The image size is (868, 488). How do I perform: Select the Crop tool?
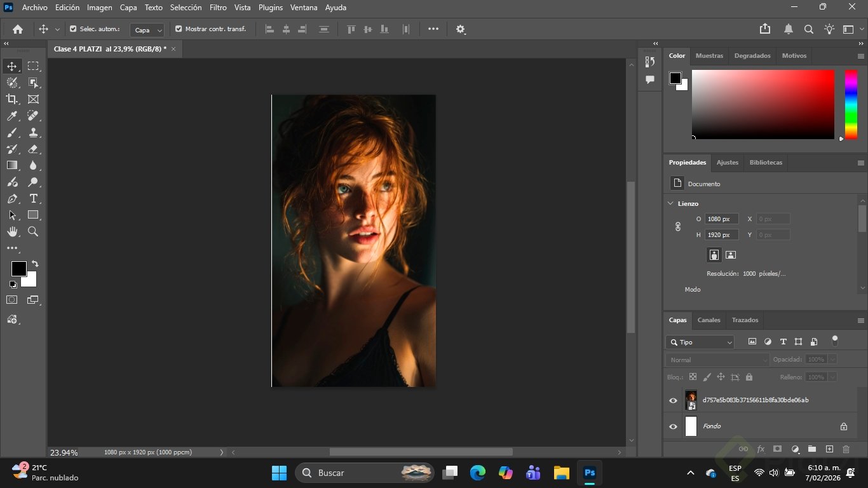[x=12, y=99]
